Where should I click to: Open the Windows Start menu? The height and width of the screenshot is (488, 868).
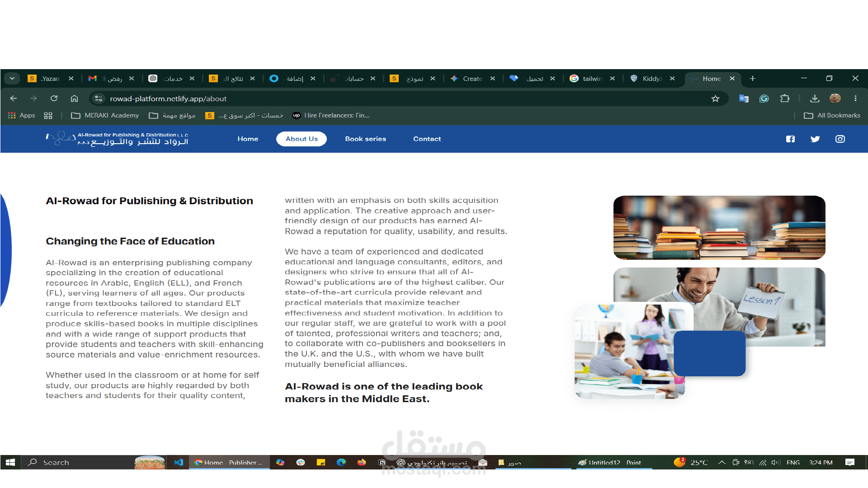pos(10,462)
